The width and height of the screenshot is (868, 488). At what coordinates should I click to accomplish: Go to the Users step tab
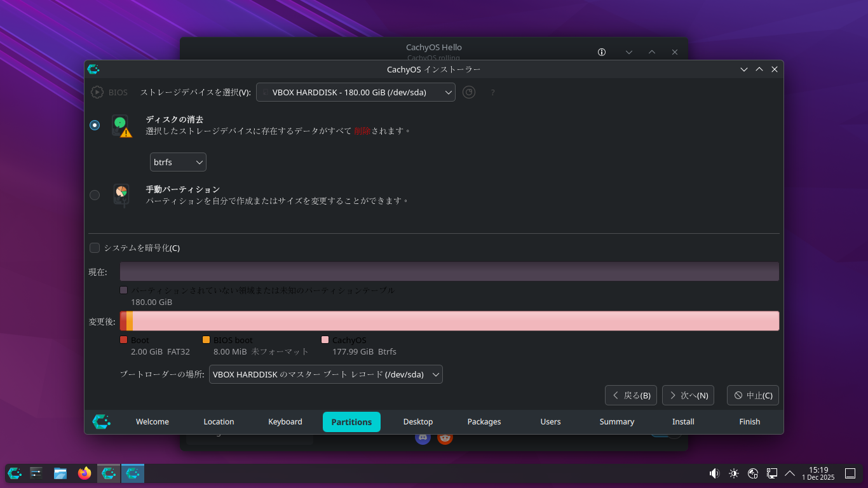[550, 422]
